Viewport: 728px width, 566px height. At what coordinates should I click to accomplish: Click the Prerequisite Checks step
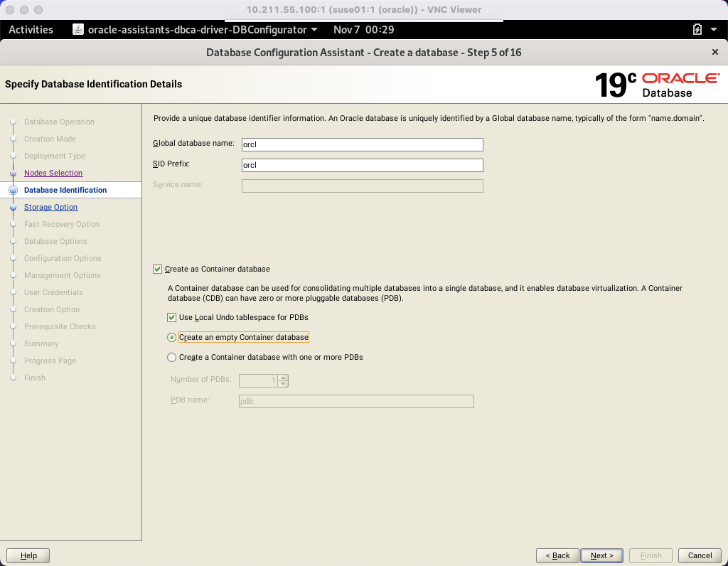tap(60, 326)
